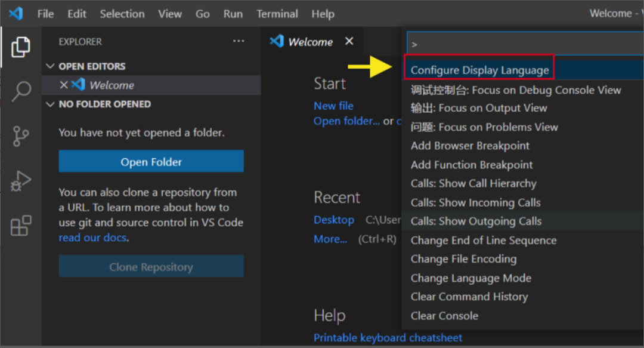Screen dimensions: 644x348
Task: Click the Start heading on Welcome page
Action: [x=329, y=84]
